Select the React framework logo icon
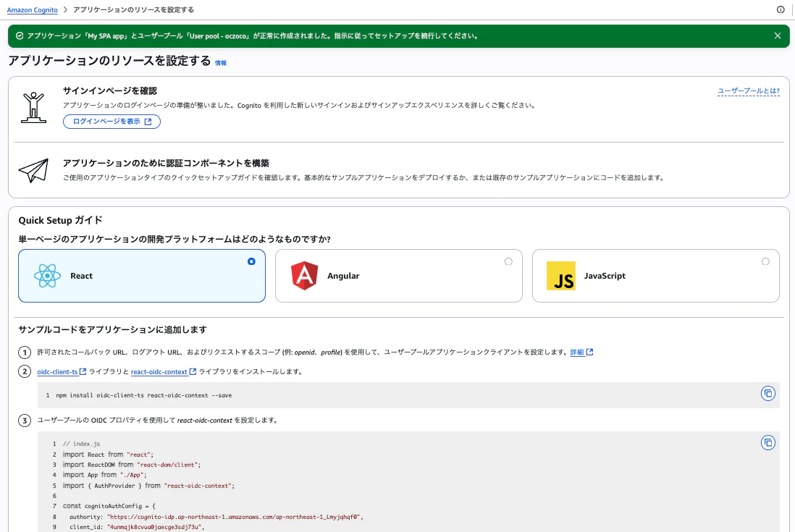 (47, 276)
